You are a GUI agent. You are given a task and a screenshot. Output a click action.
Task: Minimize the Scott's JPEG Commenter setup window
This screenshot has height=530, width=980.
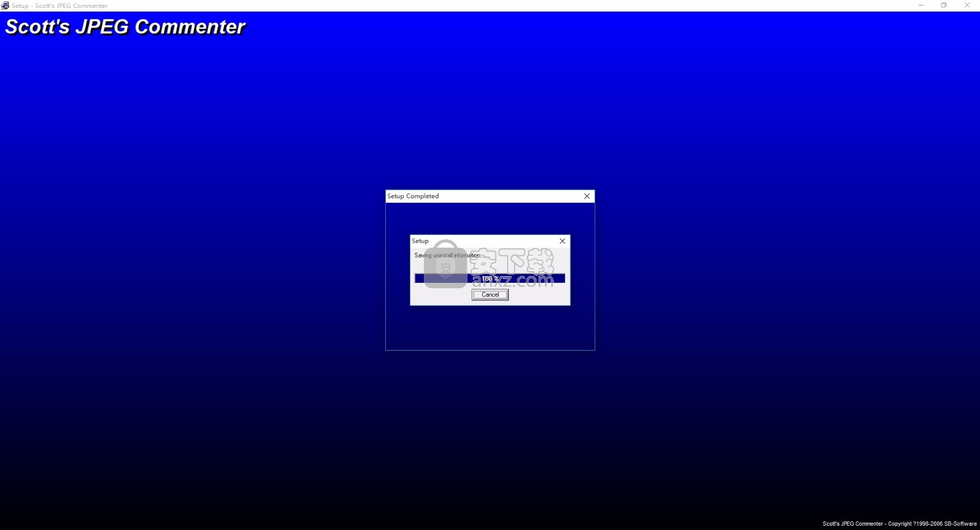pyautogui.click(x=921, y=6)
